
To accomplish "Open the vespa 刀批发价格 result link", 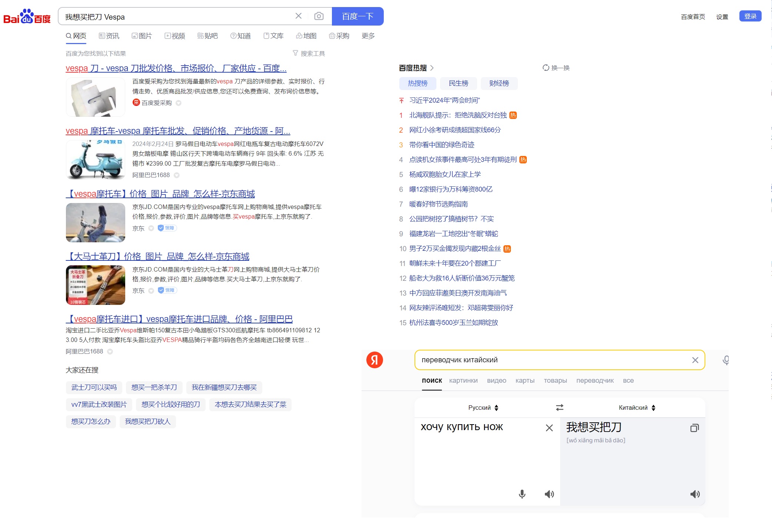I will (176, 68).
